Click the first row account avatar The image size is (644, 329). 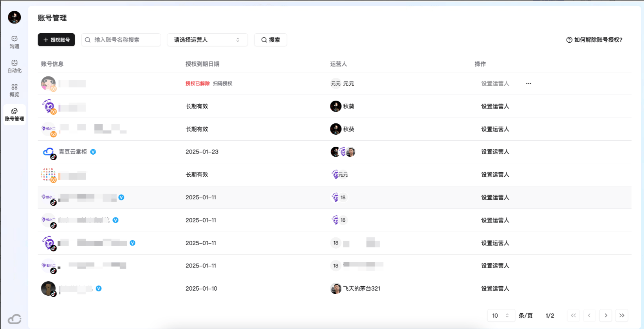pos(49,84)
